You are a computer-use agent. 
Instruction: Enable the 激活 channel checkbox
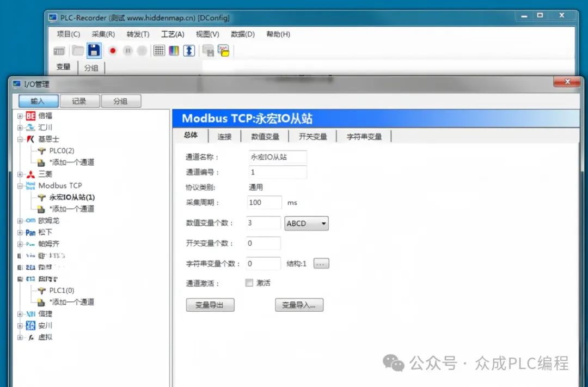point(249,283)
